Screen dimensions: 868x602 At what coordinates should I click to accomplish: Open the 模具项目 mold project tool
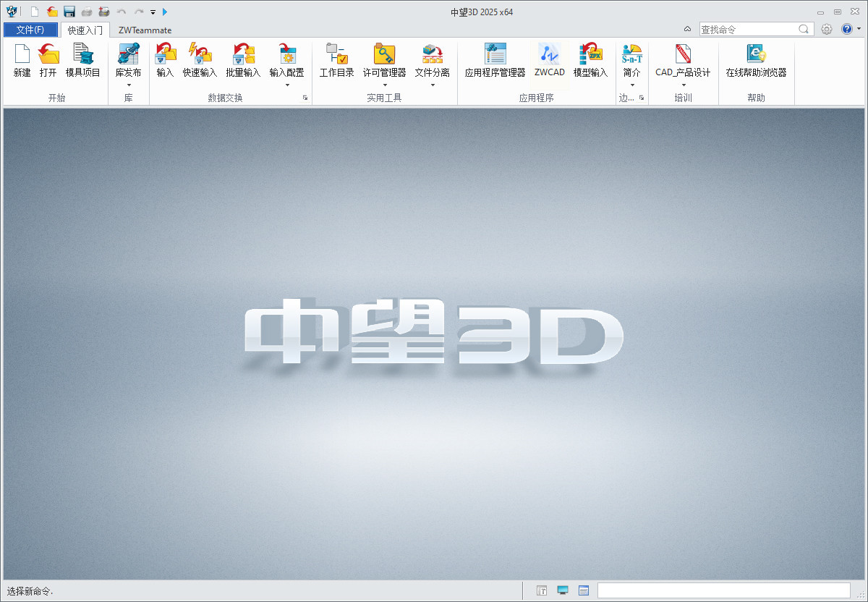(83, 55)
